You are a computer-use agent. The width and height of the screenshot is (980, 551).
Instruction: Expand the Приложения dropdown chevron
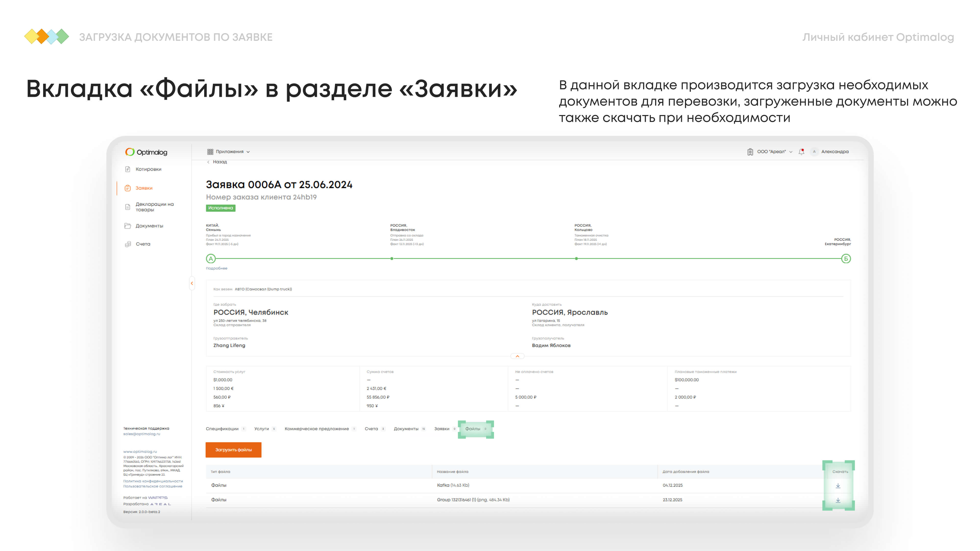(248, 152)
